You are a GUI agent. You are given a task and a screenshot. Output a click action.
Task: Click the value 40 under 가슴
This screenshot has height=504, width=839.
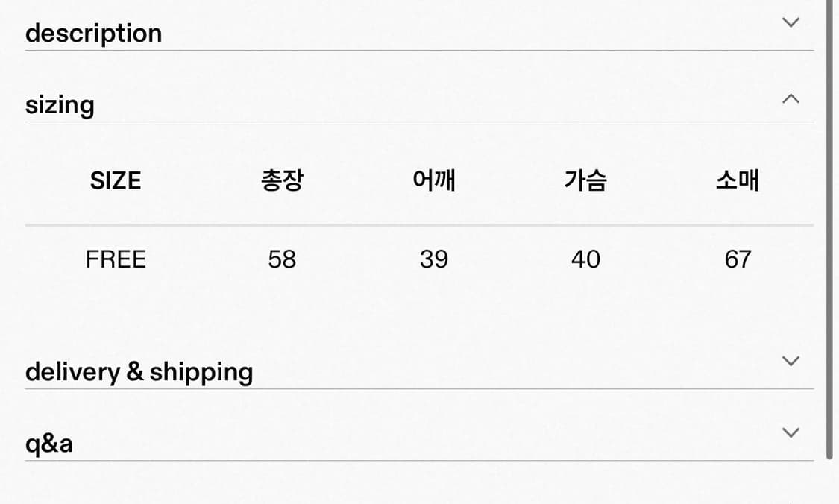[x=585, y=259]
